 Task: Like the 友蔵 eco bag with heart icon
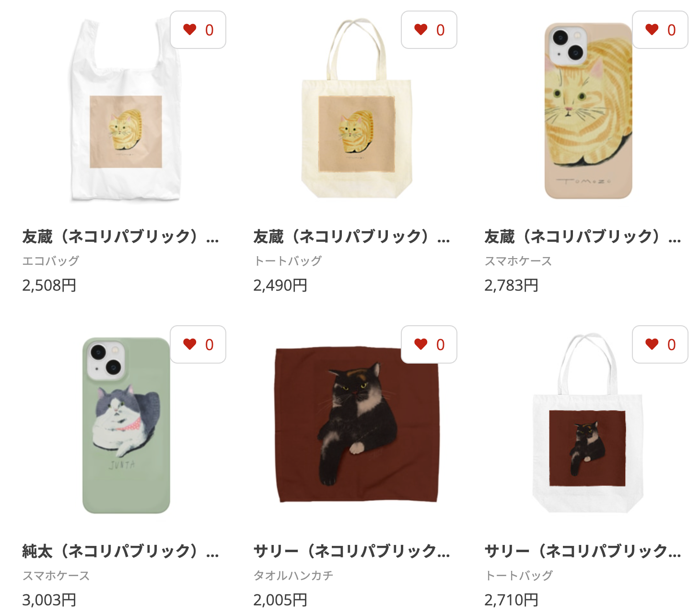(x=198, y=30)
